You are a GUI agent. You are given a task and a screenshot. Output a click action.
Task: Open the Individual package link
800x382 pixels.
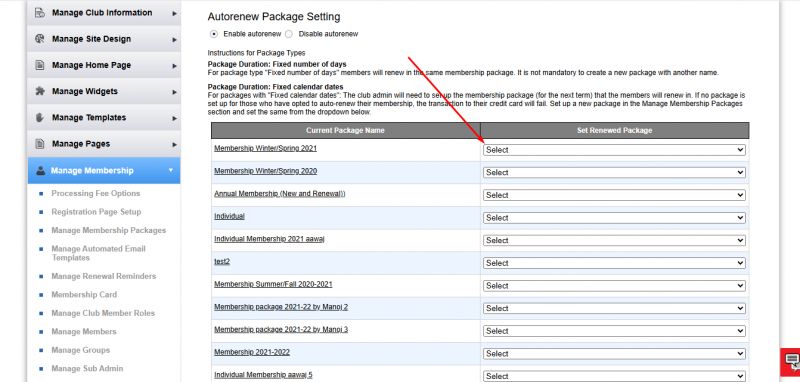point(229,216)
